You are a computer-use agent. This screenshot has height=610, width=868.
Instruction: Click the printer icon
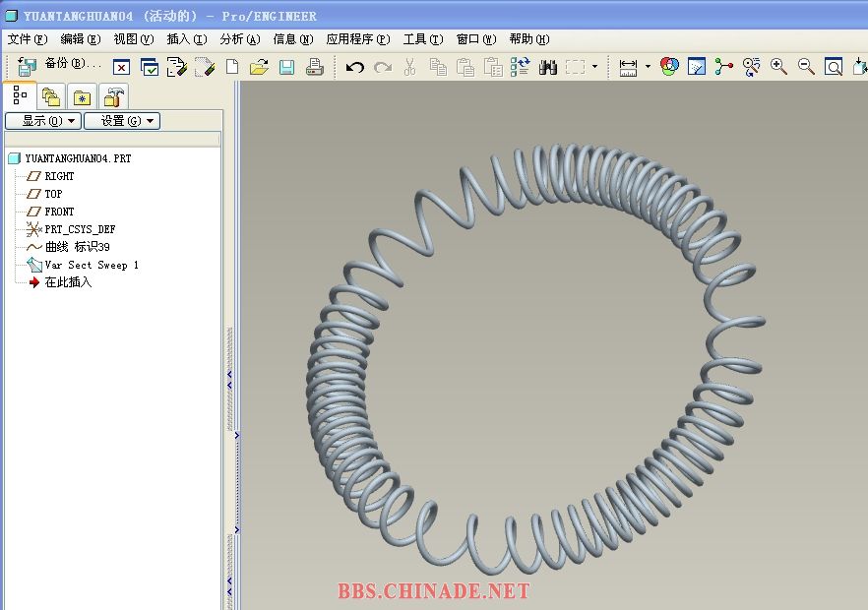coord(315,67)
